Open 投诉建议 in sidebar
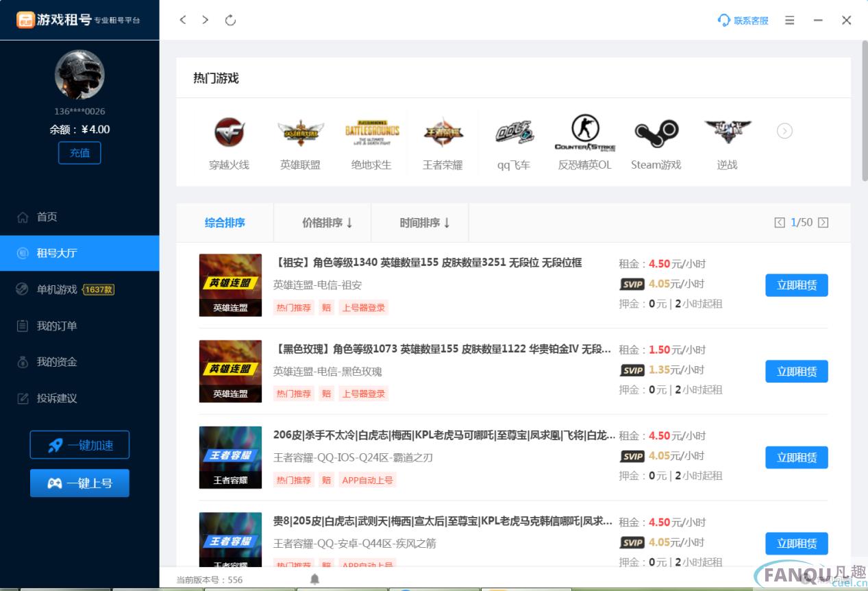The image size is (868, 591). tap(79, 398)
